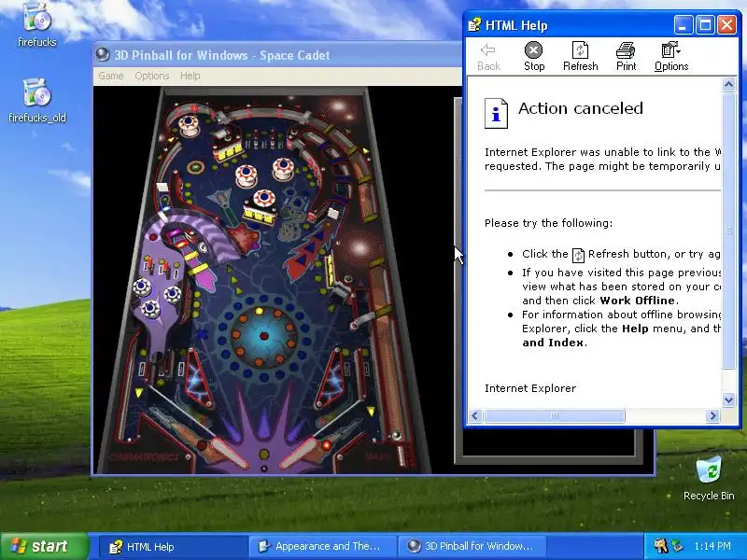Open the Game menu in 3D Pinball
The width and height of the screenshot is (747, 560).
[111, 76]
